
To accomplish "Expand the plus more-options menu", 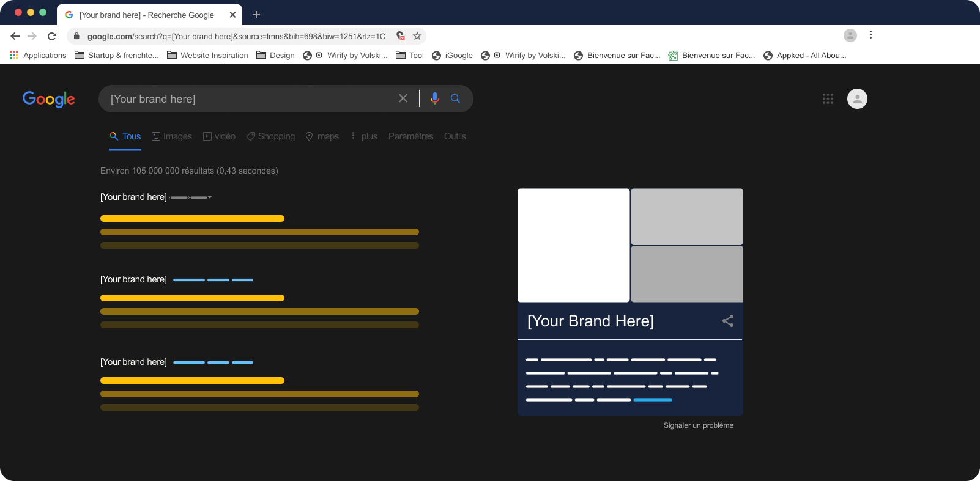I will point(364,136).
